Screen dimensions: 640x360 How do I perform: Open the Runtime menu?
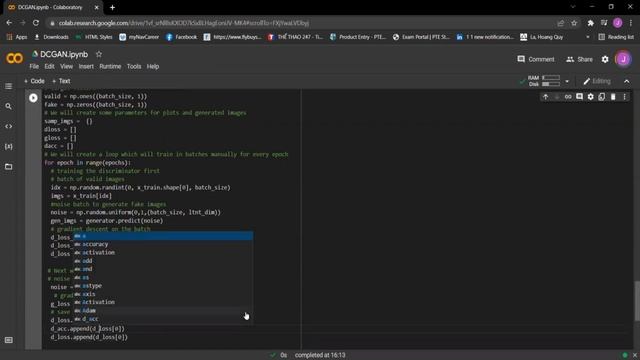(110, 67)
